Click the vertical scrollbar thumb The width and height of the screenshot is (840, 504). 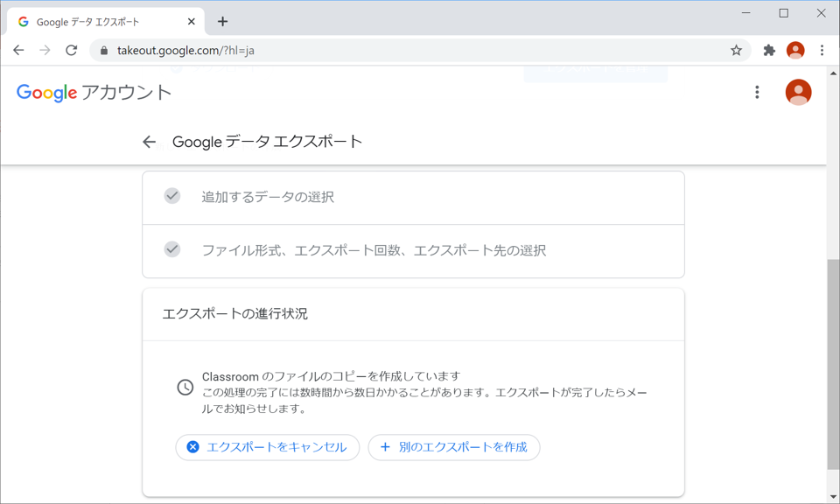(x=833, y=365)
